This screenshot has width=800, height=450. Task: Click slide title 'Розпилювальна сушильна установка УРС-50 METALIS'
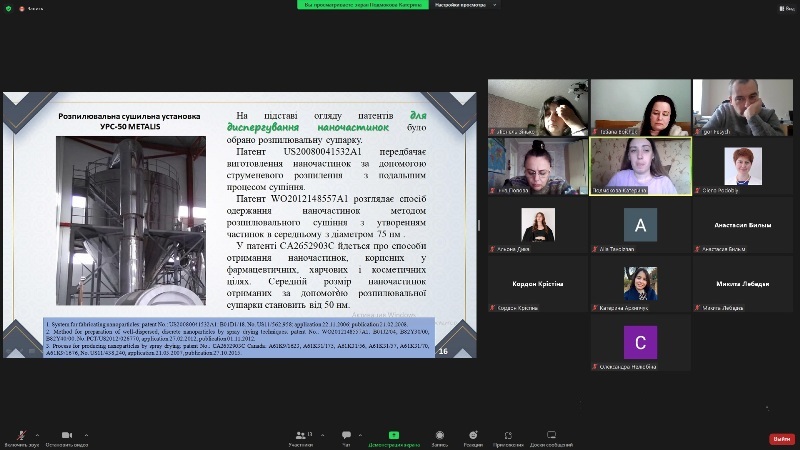(x=130, y=121)
